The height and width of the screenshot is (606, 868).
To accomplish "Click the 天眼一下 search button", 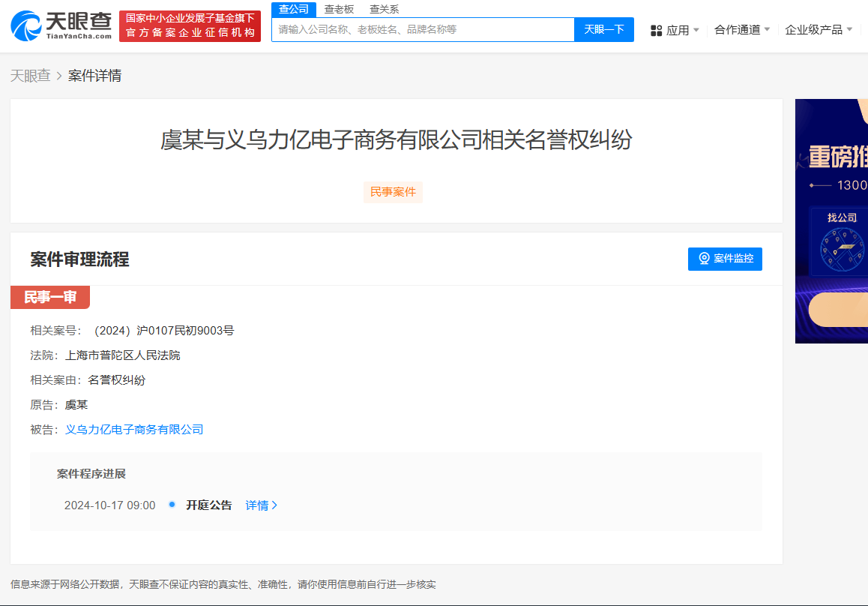I will 603,30.
